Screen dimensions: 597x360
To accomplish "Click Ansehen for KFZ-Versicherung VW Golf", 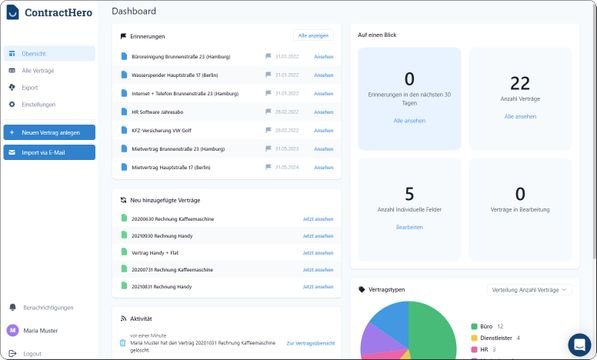I will point(324,131).
